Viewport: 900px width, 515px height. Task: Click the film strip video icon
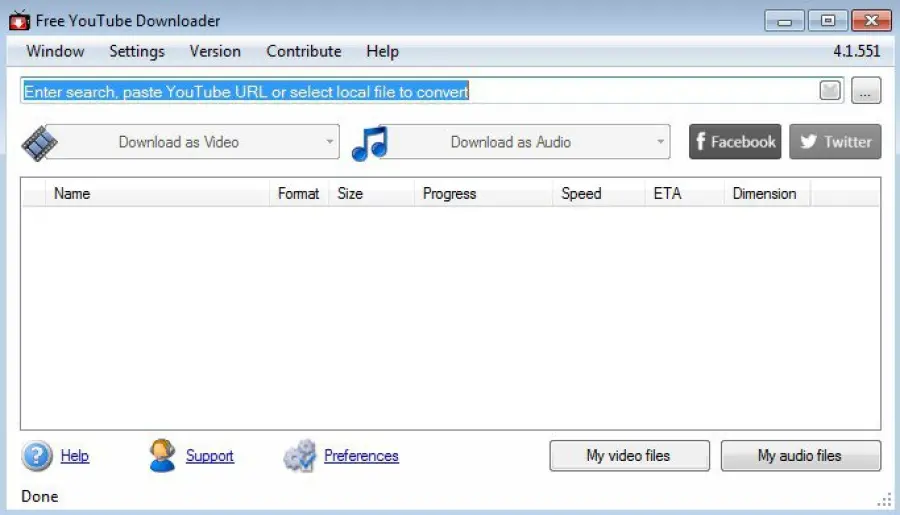coord(40,142)
